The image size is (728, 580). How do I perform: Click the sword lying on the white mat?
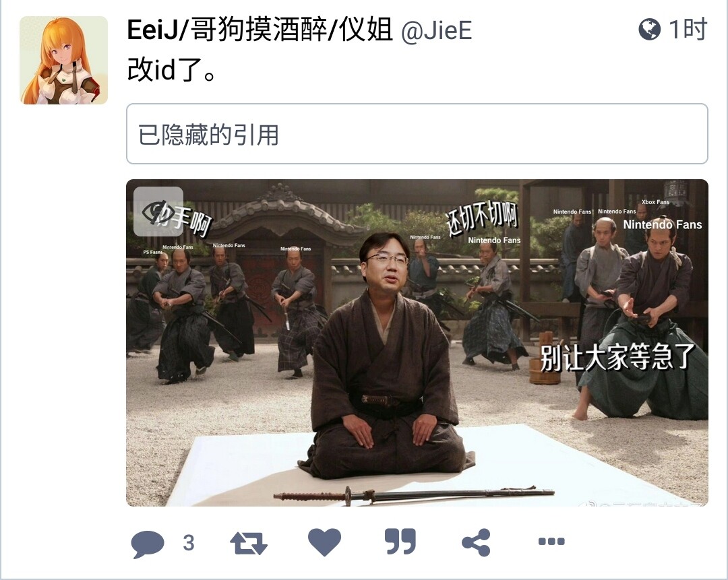(x=414, y=494)
